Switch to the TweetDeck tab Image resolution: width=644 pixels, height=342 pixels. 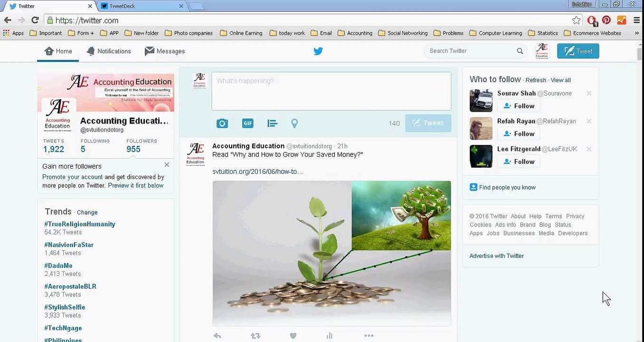(x=142, y=6)
